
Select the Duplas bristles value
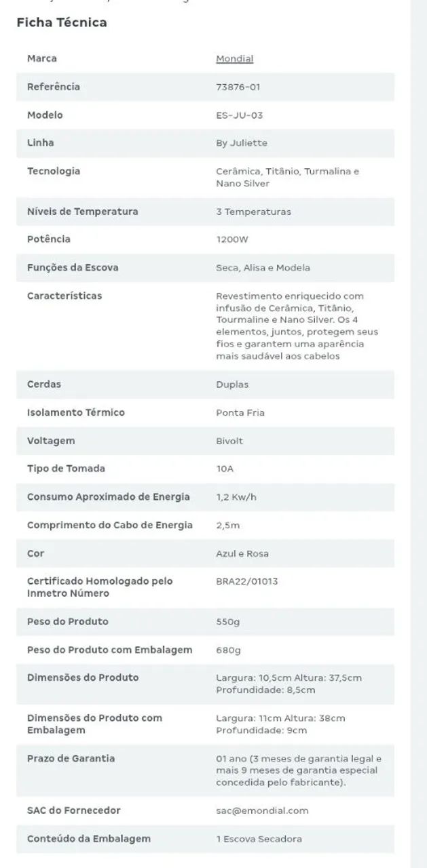pos(232,384)
